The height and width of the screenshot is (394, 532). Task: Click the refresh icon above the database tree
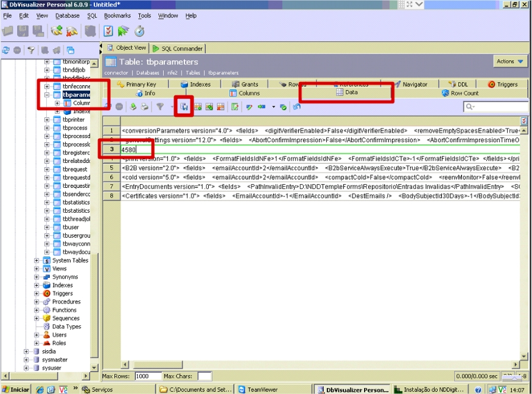click(x=6, y=50)
